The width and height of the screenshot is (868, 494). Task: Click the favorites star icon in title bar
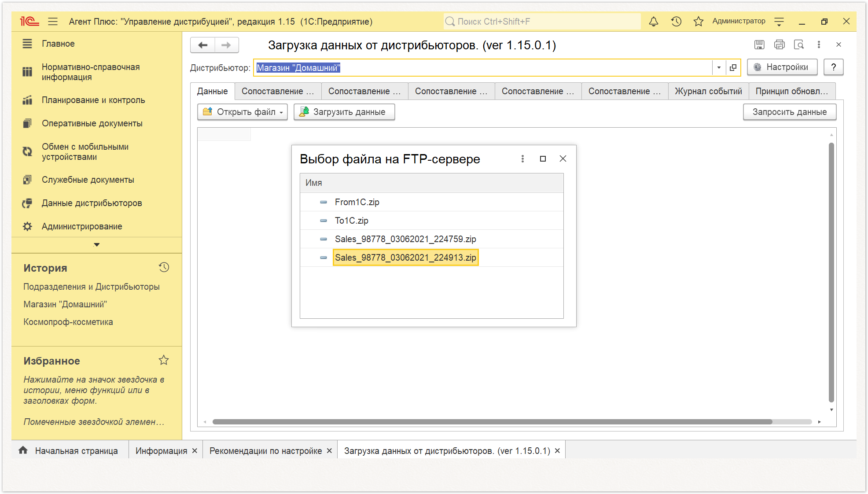(x=698, y=21)
